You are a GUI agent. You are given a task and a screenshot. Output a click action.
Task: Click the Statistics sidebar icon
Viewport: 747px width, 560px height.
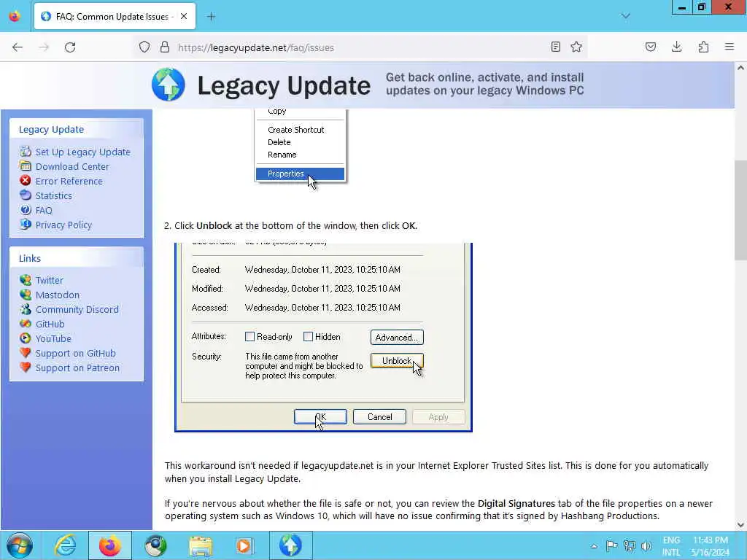(x=26, y=195)
